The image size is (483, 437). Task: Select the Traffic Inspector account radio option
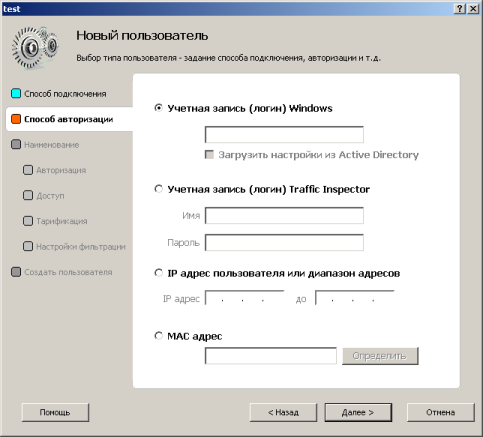click(x=159, y=189)
